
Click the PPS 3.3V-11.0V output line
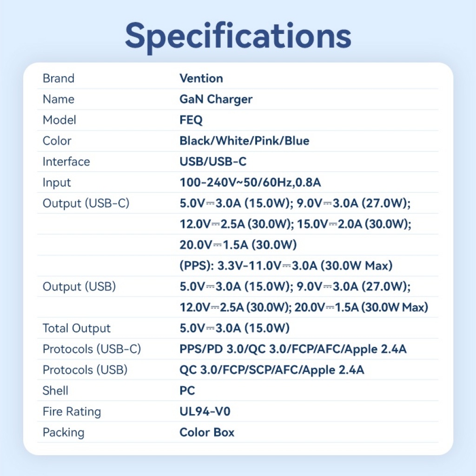pyautogui.click(x=286, y=265)
